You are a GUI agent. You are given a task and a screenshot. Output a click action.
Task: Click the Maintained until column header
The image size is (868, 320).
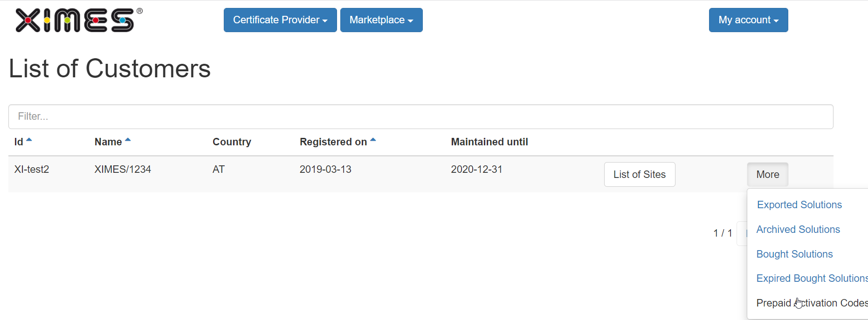point(489,142)
